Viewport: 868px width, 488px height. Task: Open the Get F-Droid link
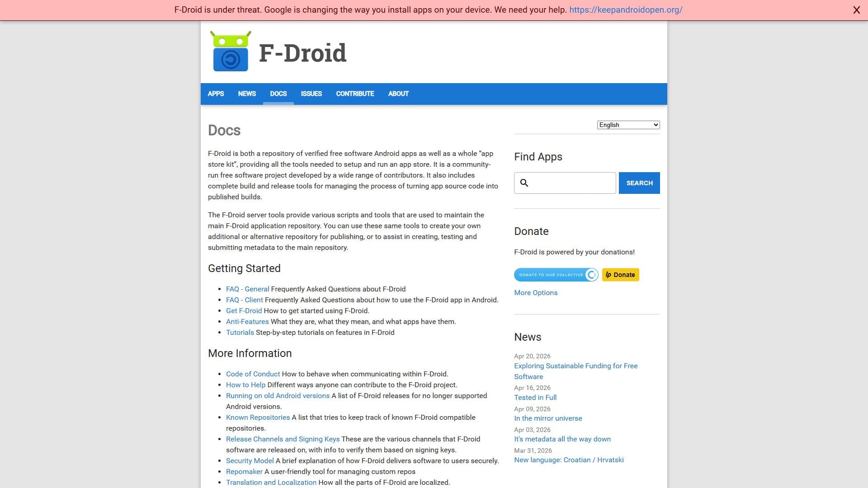[x=244, y=311]
